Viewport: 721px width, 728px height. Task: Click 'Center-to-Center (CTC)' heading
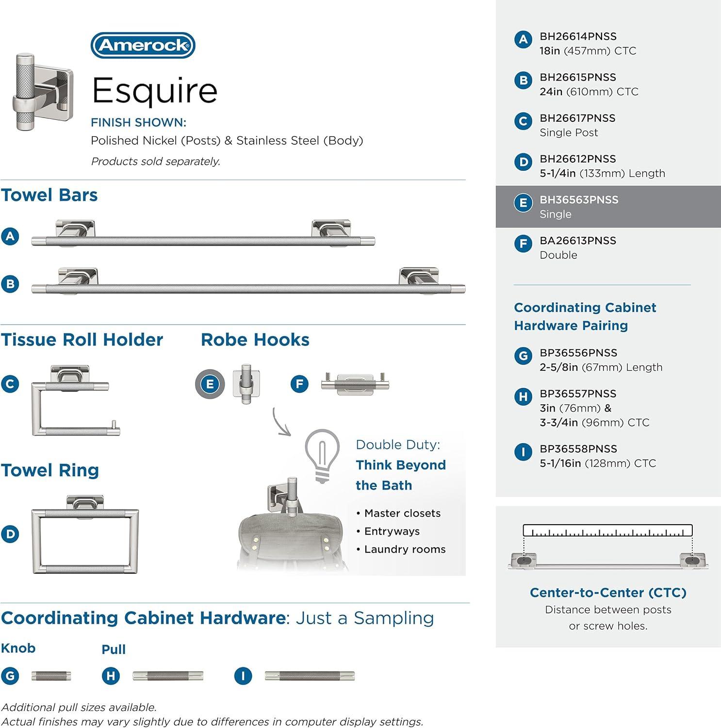click(608, 593)
